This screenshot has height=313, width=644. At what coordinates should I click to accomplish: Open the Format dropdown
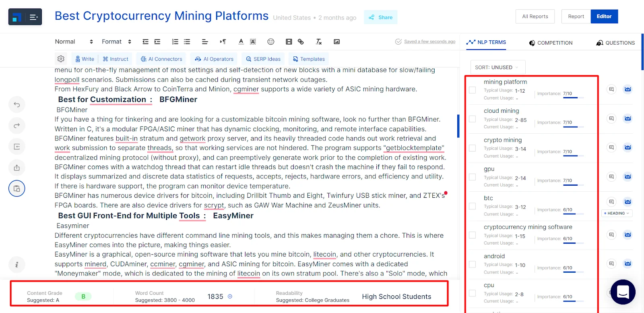[116, 41]
